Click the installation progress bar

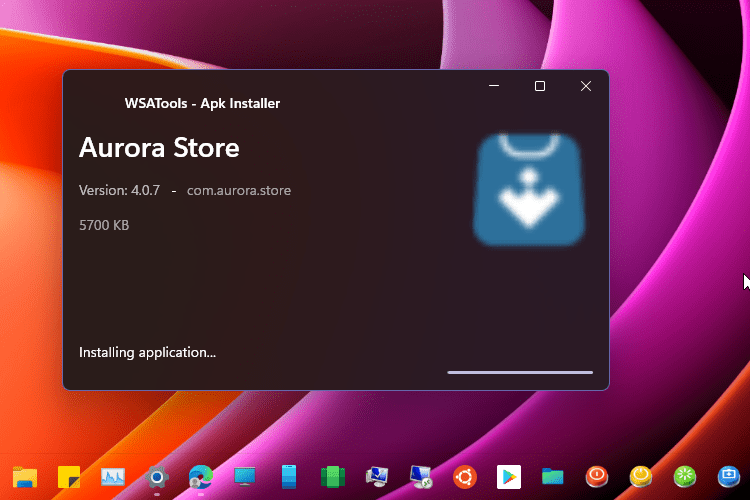click(520, 372)
